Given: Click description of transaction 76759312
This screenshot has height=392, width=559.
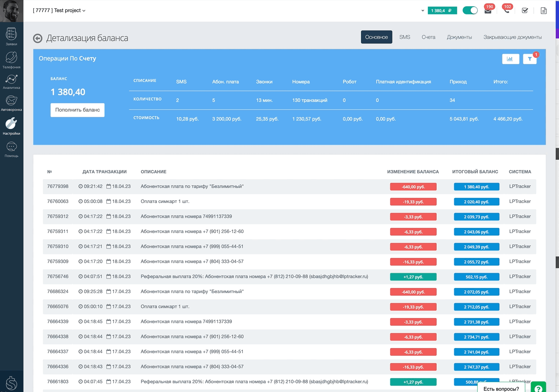Looking at the screenshot, I should [x=186, y=217].
